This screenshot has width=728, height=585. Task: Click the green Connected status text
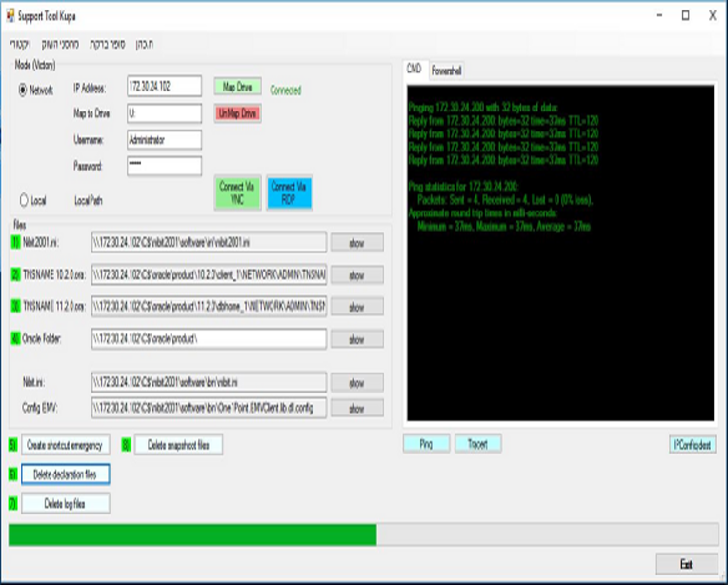[286, 91]
